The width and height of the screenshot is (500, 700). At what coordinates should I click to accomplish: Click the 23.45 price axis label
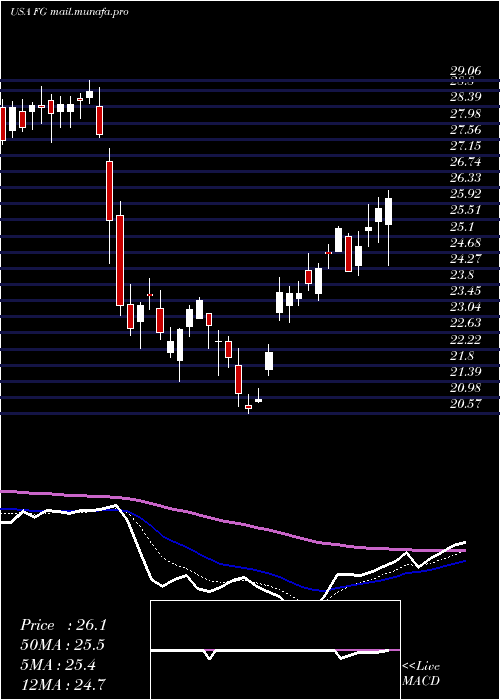pos(465,291)
